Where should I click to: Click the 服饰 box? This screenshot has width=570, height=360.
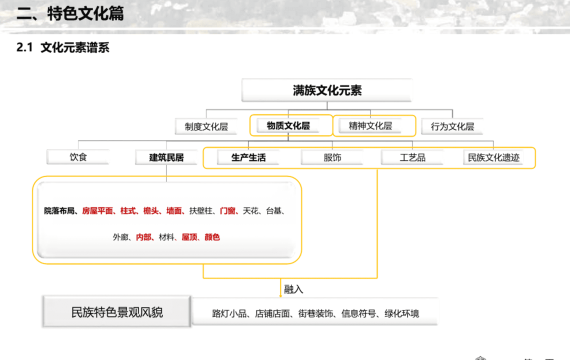pos(332,157)
